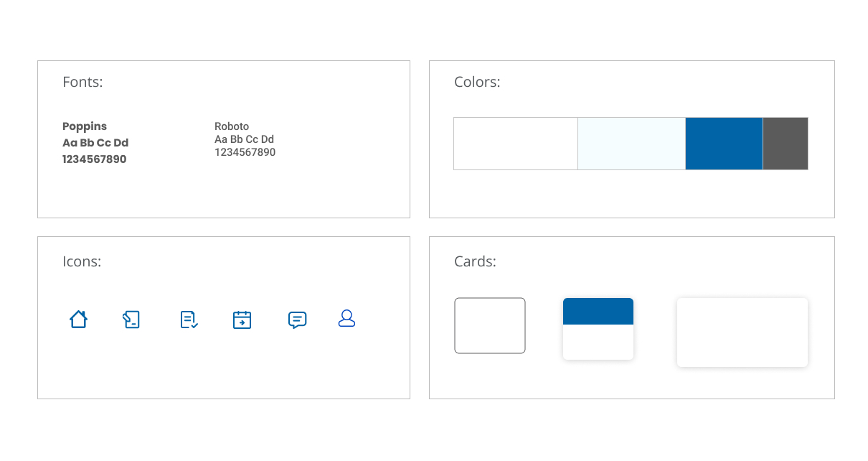Click the bold Poppins font name
The width and height of the screenshot is (868, 461).
point(85,126)
